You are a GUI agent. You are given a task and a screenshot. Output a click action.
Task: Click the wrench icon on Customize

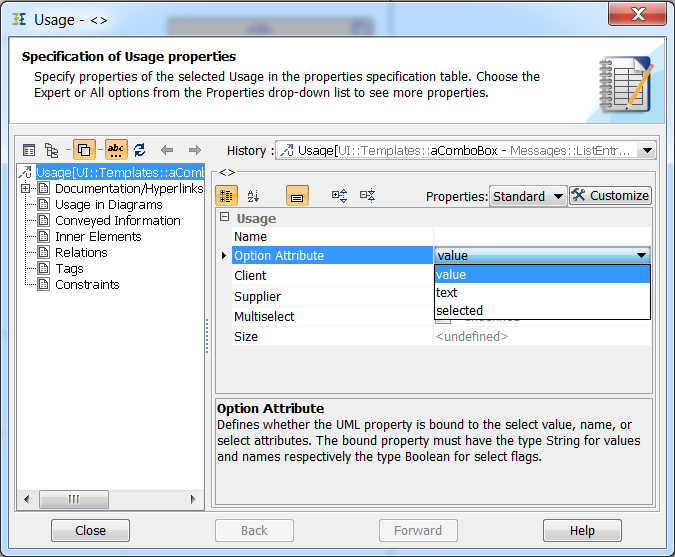579,195
